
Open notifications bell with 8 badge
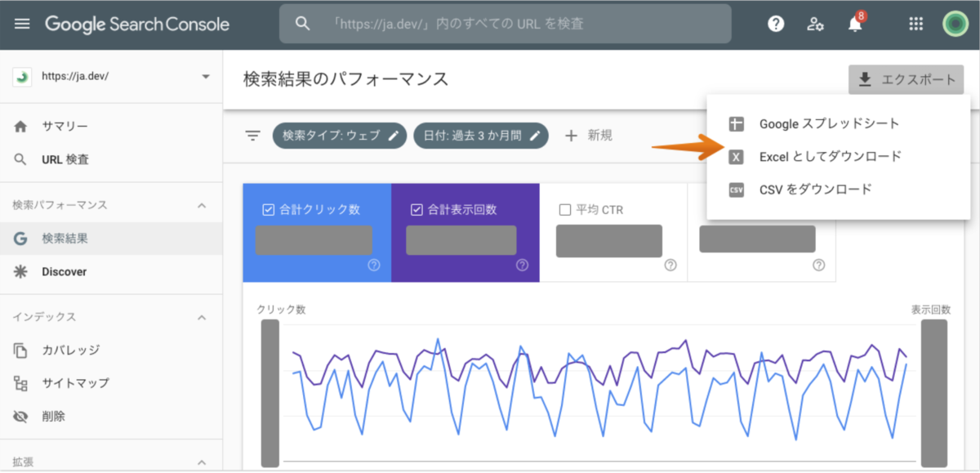[855, 24]
